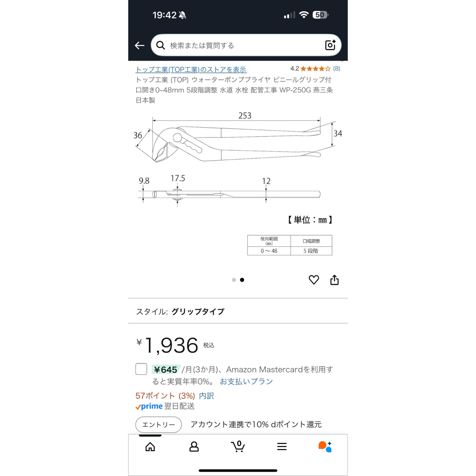Open お支払いプラン payment plan link
This screenshot has height=476, width=476.
click(x=246, y=382)
